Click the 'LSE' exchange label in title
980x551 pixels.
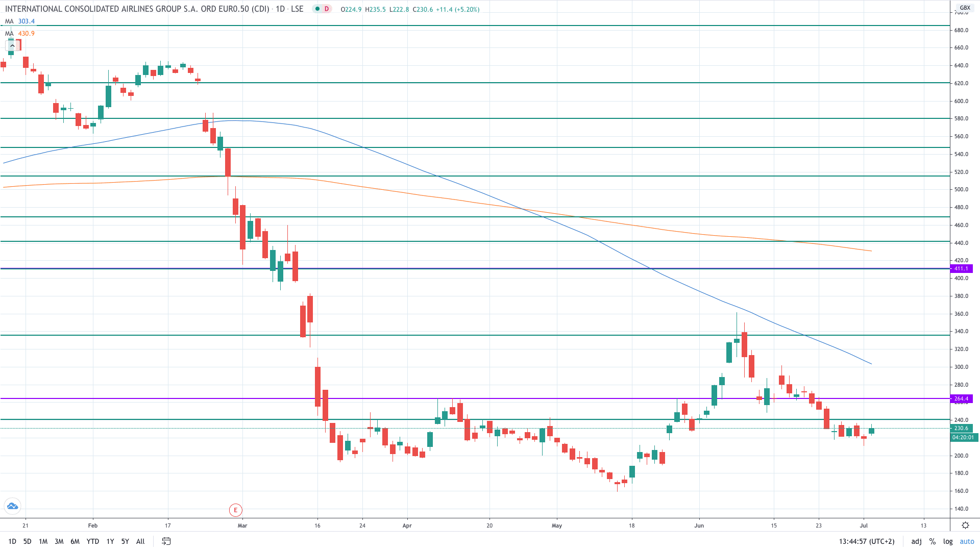point(298,9)
